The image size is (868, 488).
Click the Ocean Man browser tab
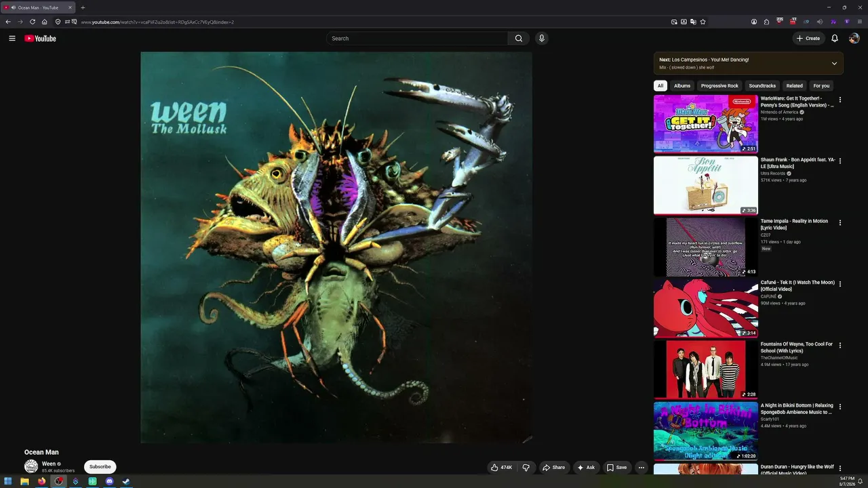tap(37, 7)
